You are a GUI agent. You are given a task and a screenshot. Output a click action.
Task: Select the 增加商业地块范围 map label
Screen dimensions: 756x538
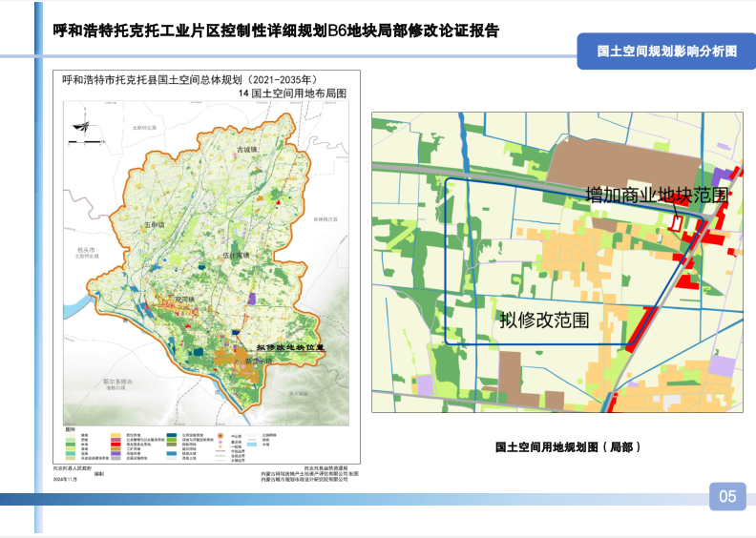[657, 195]
